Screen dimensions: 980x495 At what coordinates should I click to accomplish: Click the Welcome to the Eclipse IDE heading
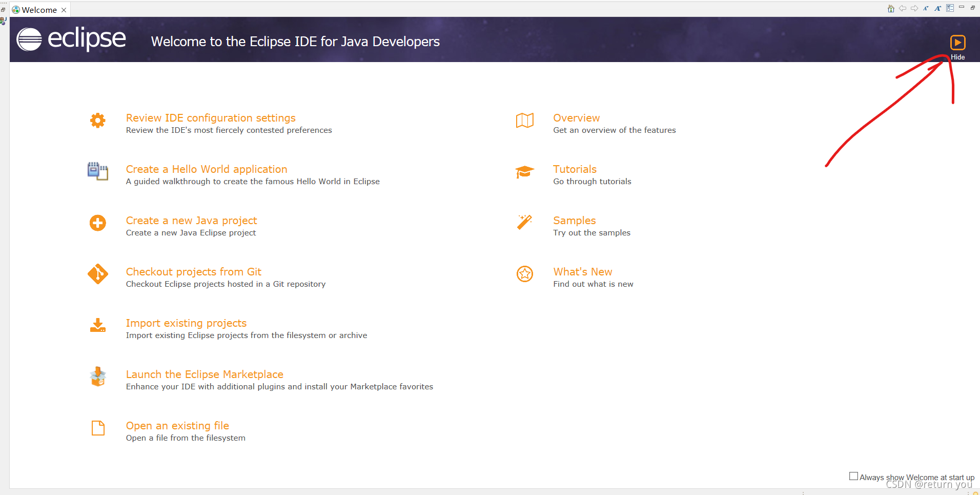pos(295,42)
